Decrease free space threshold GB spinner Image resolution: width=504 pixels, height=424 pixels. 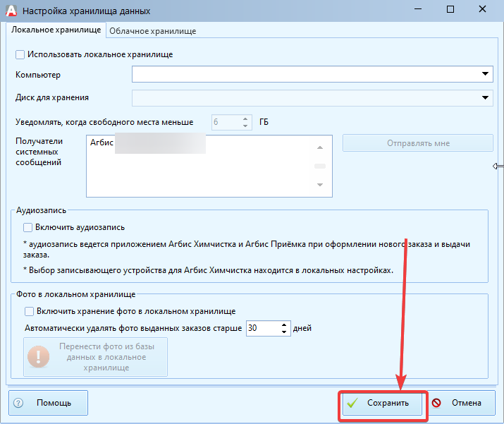[245, 126]
